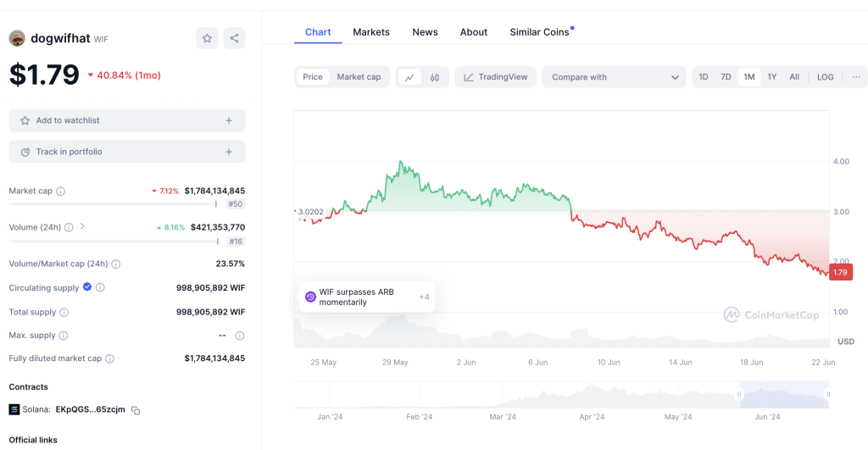Select 1M time range

(x=749, y=77)
